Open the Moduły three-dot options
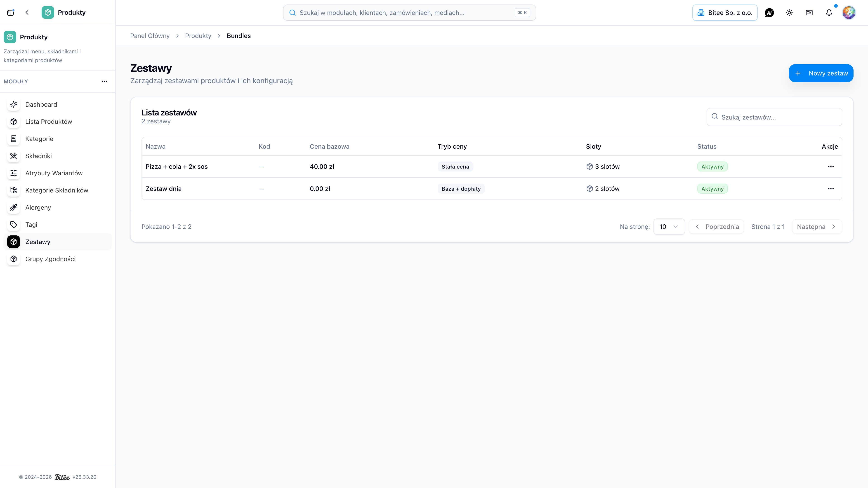 coord(104,81)
